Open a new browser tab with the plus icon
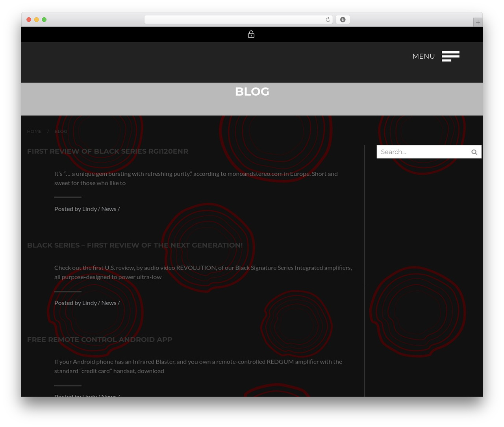Image resolution: width=504 pixels, height=427 pixels. pos(478,22)
